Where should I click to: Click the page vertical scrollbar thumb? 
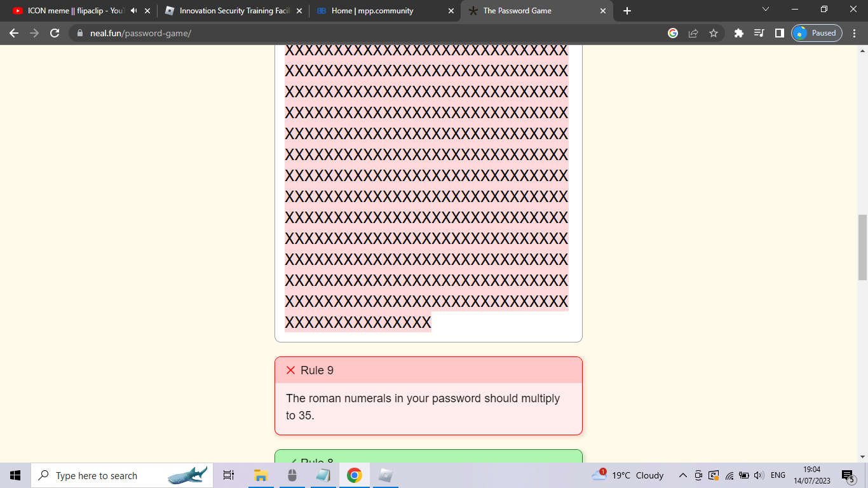862,248
